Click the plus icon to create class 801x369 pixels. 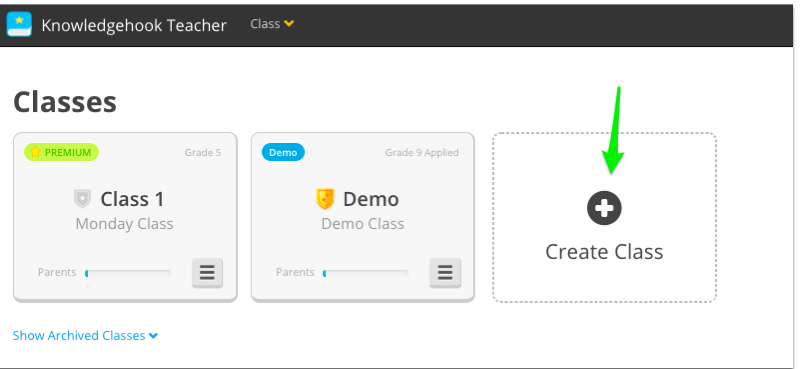pyautogui.click(x=604, y=209)
